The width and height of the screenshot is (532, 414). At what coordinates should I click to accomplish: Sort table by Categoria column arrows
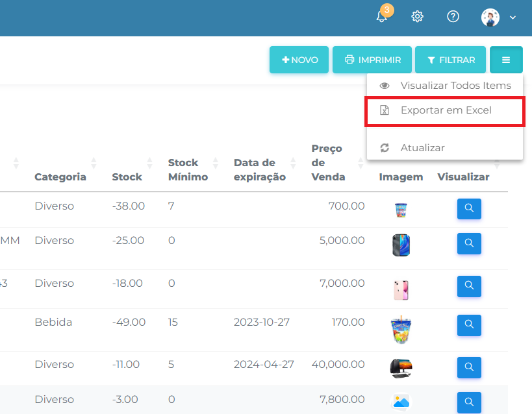(94, 163)
